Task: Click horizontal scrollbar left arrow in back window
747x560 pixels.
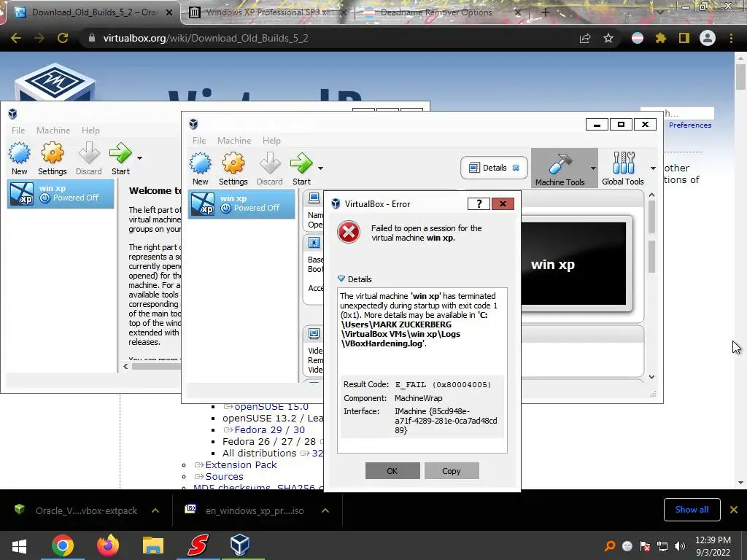Action: tap(125, 366)
